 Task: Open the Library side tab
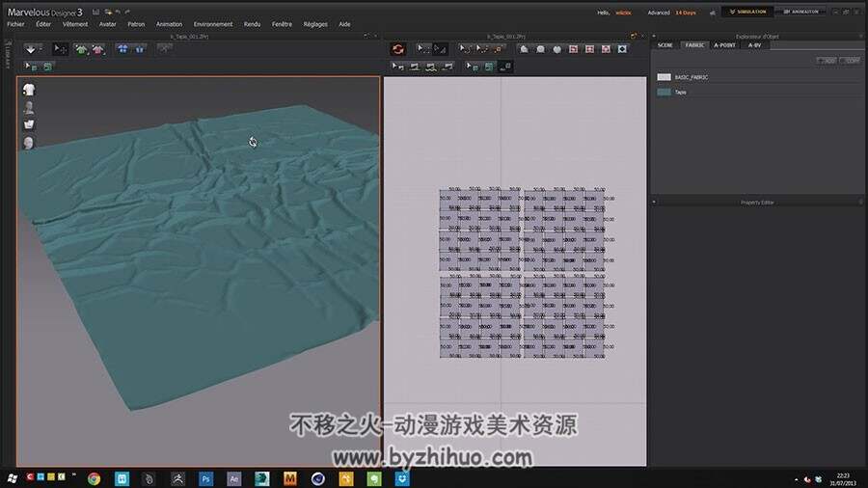(x=8, y=54)
